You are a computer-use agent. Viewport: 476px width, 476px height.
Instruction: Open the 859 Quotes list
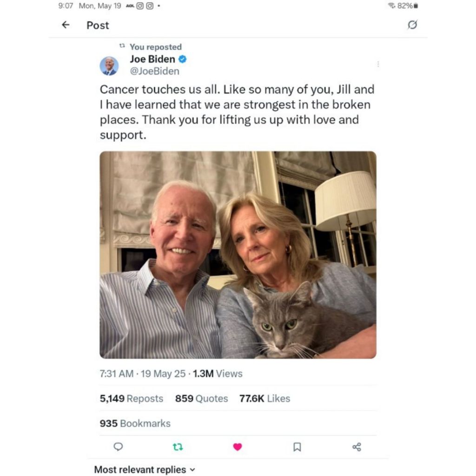[202, 398]
